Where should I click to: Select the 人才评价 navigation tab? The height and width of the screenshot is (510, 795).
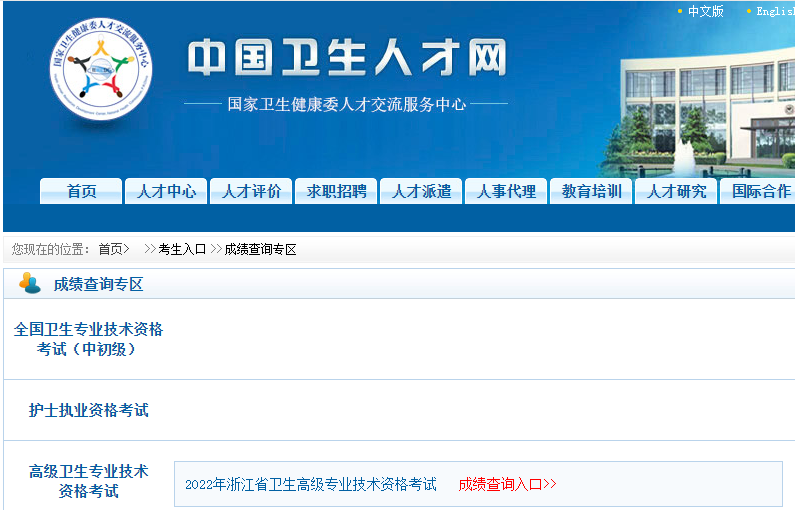pyautogui.click(x=251, y=191)
